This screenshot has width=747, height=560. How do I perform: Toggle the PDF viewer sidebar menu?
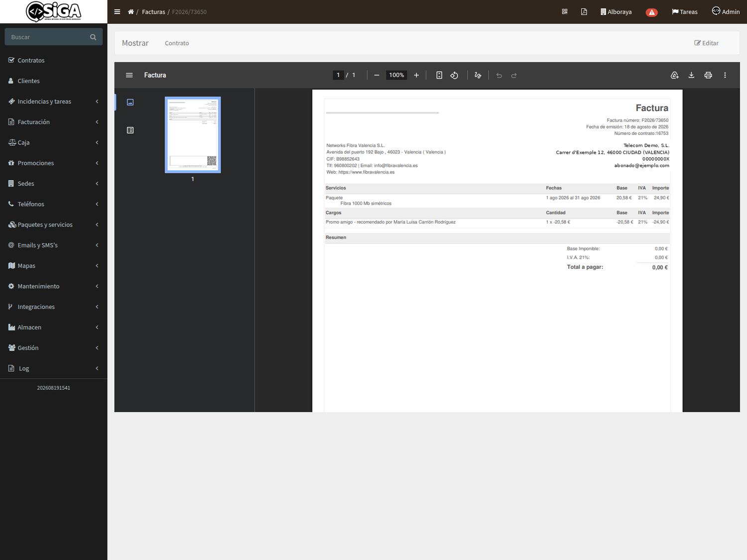coord(129,75)
